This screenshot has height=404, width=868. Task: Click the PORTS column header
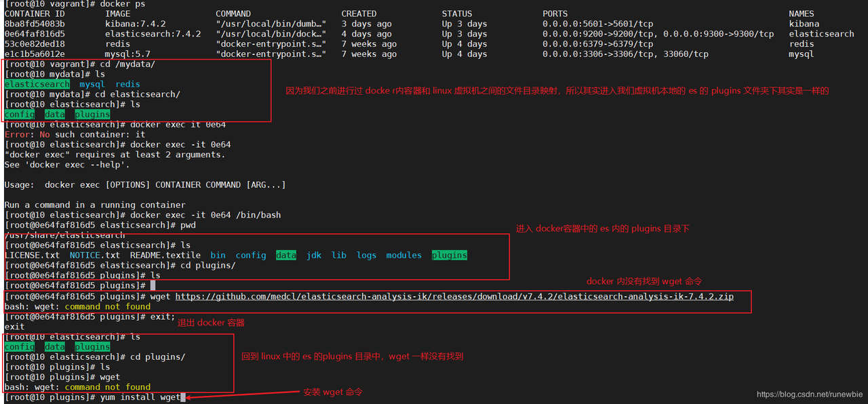click(555, 14)
